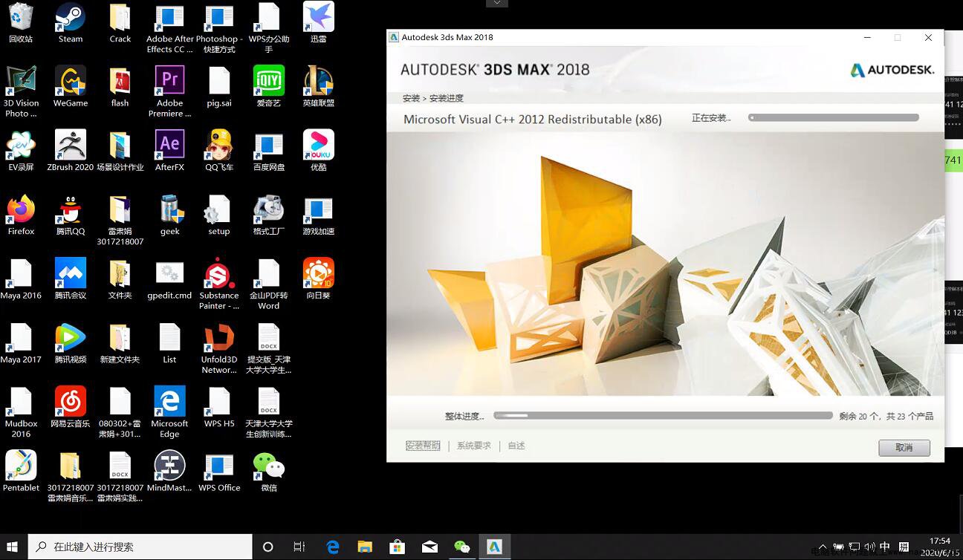Open WeGame from the desktop

click(x=71, y=87)
